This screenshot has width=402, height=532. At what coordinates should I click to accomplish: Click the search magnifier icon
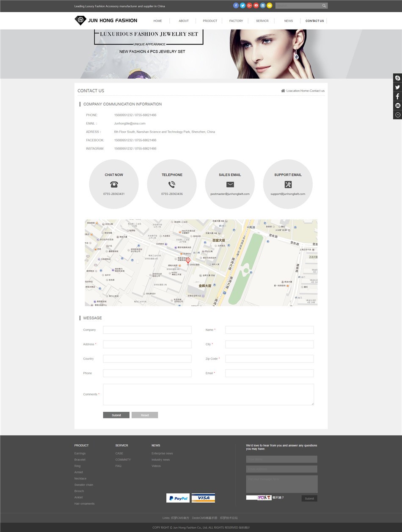point(324,6)
